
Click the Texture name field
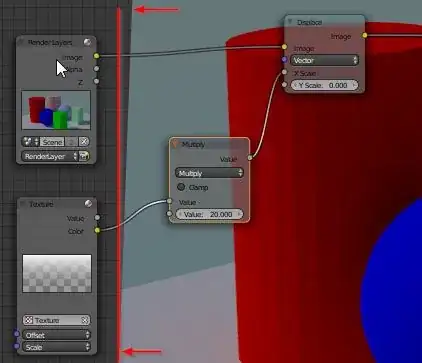tap(57, 320)
